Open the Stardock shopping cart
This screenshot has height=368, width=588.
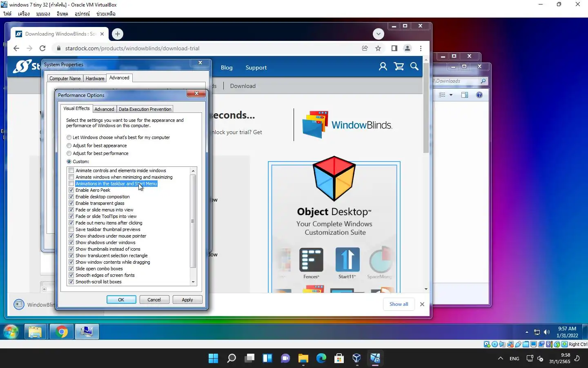[x=399, y=67]
